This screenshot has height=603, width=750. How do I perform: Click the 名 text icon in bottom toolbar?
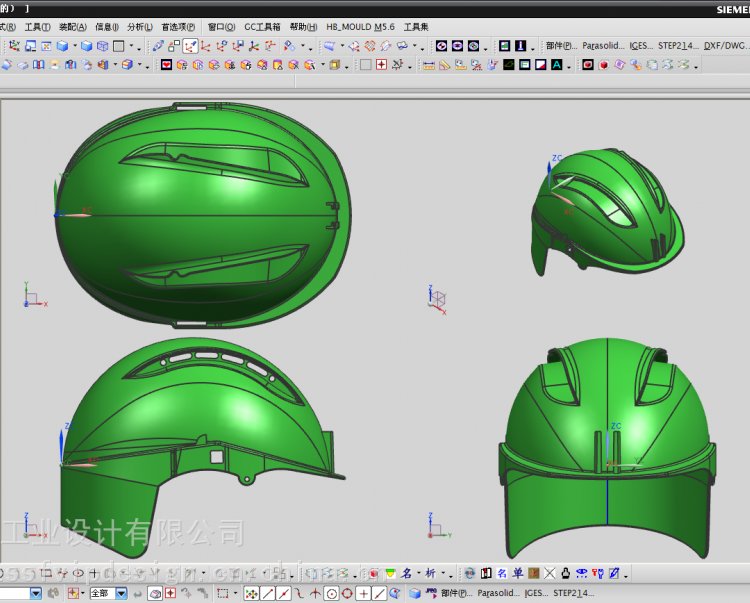click(407, 574)
